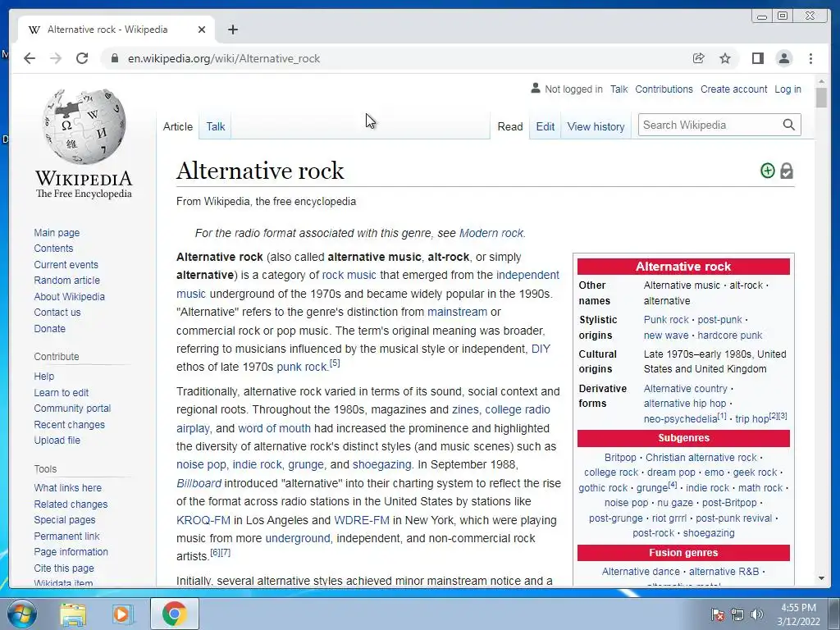The height and width of the screenshot is (630, 840).
Task: Click the Wikipedia globe logo
Action: 84,126
